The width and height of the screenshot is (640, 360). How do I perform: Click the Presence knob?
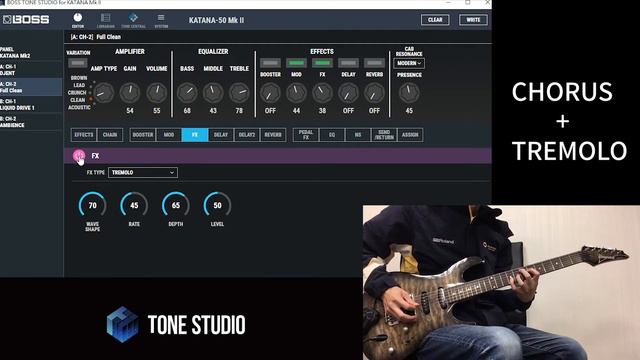409,93
